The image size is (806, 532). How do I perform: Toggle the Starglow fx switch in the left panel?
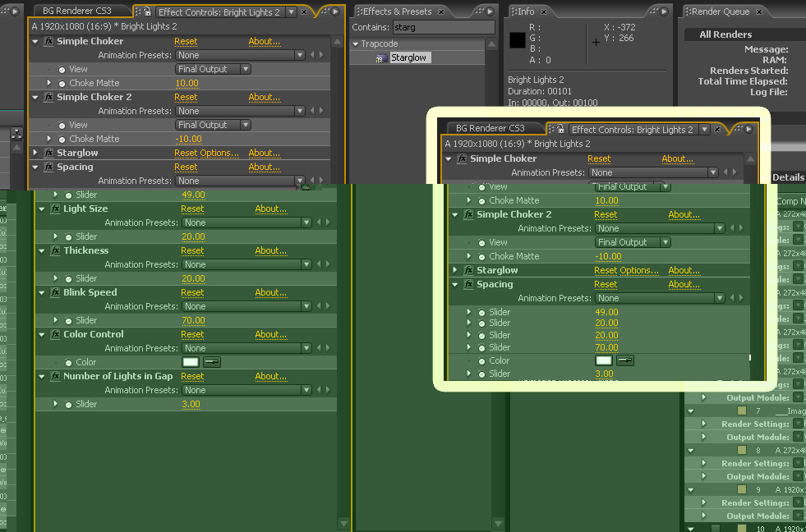48,153
